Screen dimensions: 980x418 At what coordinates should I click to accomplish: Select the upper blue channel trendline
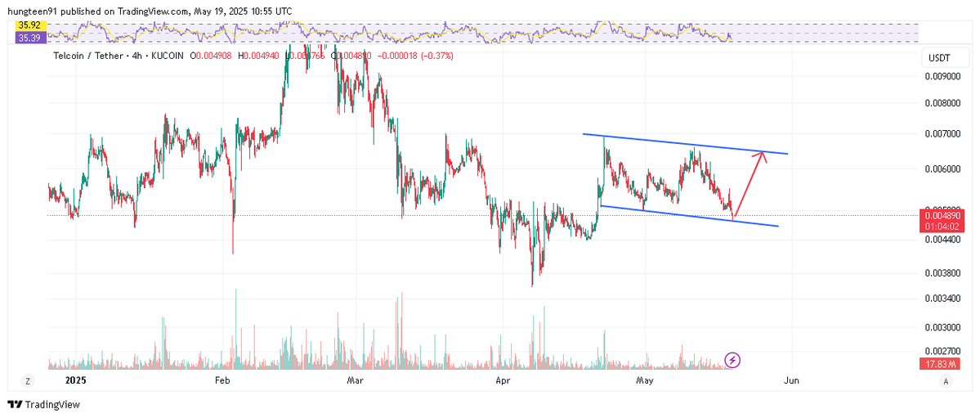pos(685,144)
